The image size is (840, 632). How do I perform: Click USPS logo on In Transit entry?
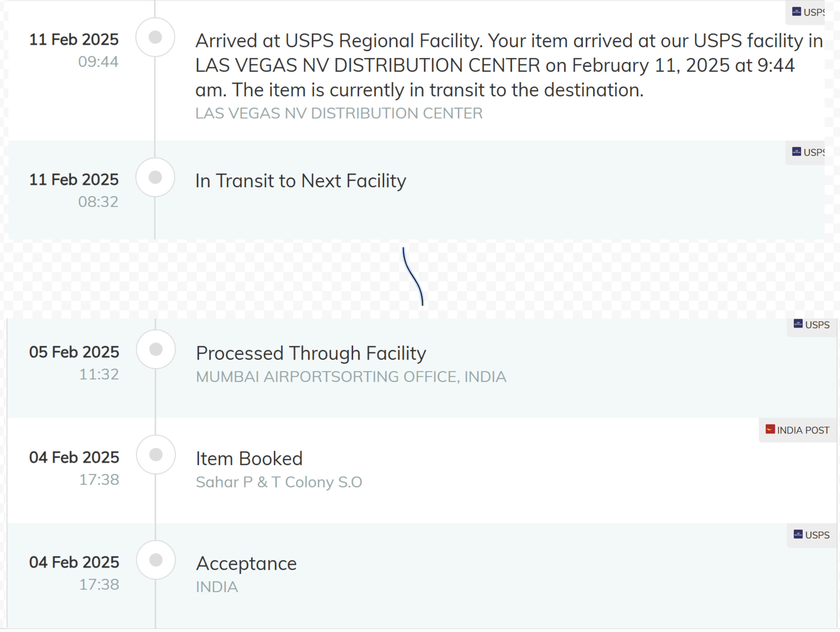pyautogui.click(x=796, y=152)
